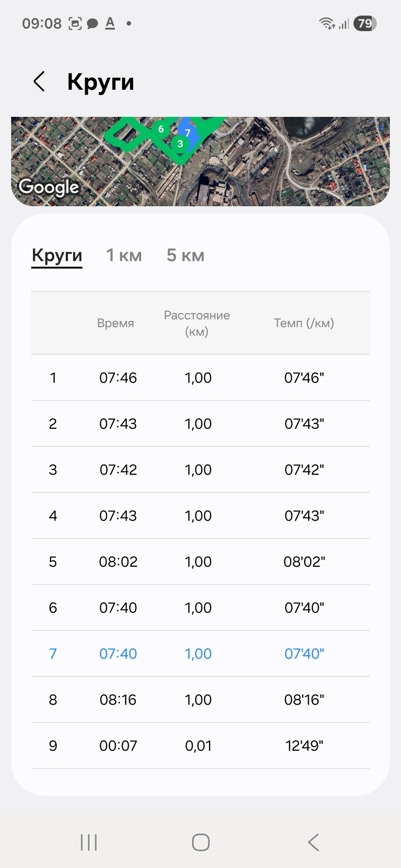Switch to the 1 км tab
This screenshot has height=868, width=401.
(124, 255)
